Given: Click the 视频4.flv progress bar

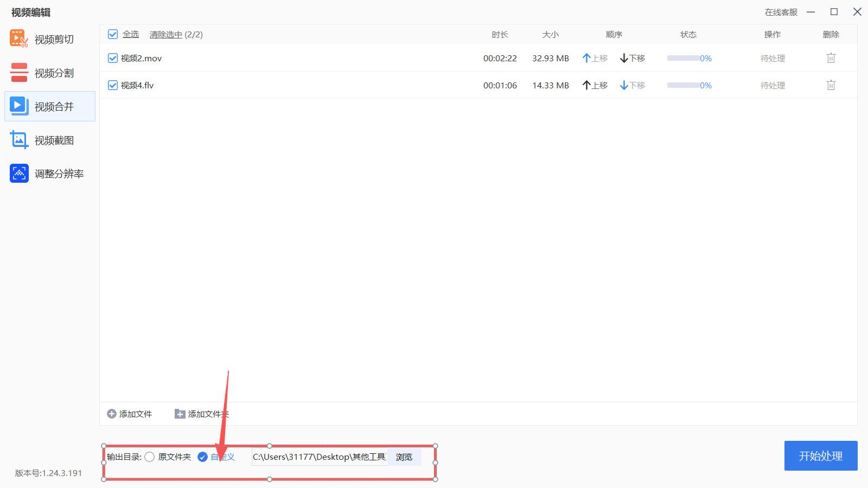Looking at the screenshot, I should [683, 85].
